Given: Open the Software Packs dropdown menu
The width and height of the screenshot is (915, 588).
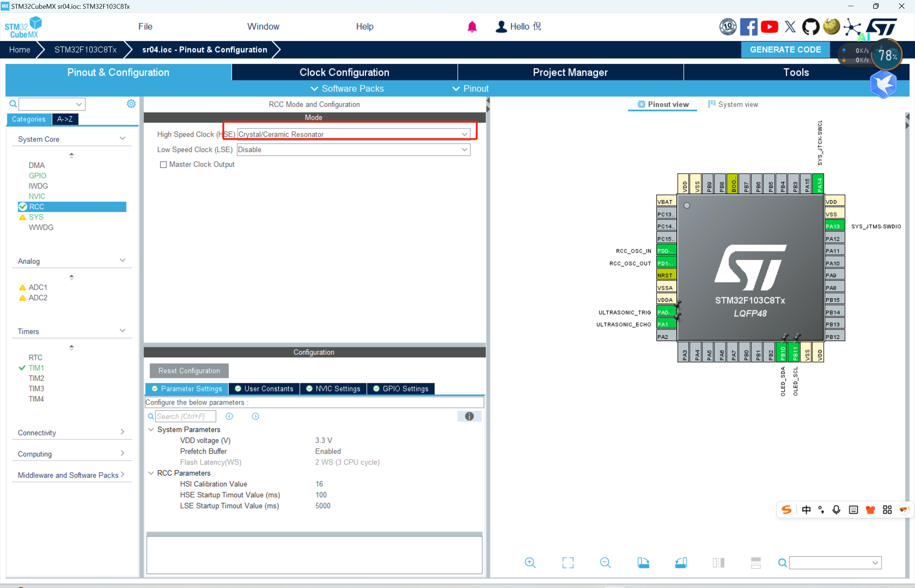Looking at the screenshot, I should (x=347, y=89).
